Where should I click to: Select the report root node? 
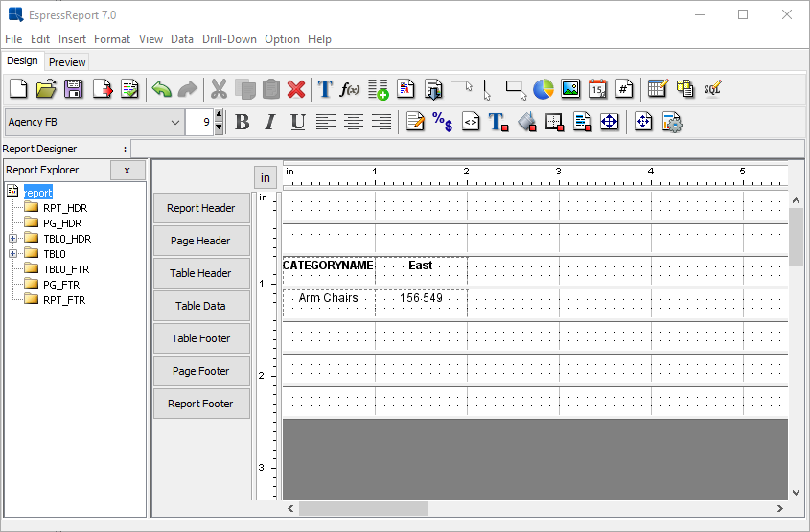click(37, 192)
